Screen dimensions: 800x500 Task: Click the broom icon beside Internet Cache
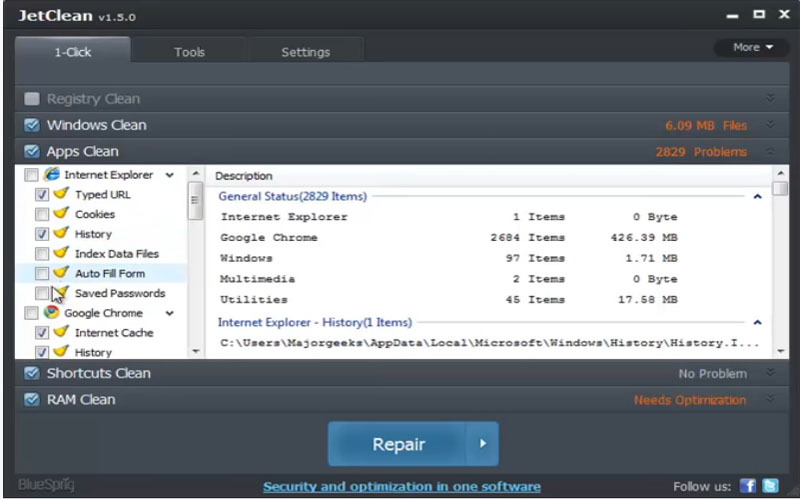tap(61, 332)
